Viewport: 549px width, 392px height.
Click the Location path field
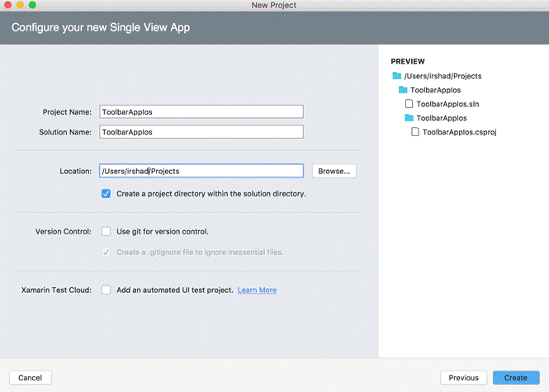[201, 171]
